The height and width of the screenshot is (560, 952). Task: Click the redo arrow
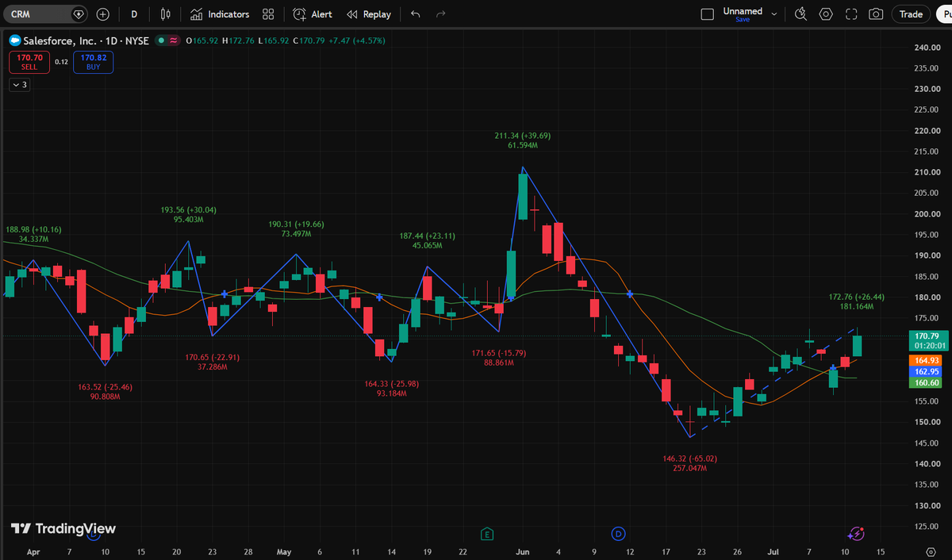(x=441, y=14)
